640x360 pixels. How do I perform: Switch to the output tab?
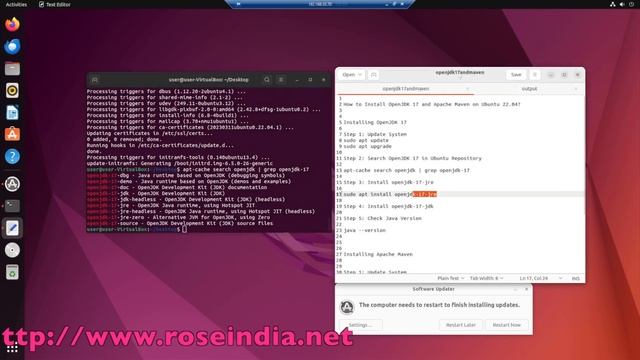tap(529, 89)
